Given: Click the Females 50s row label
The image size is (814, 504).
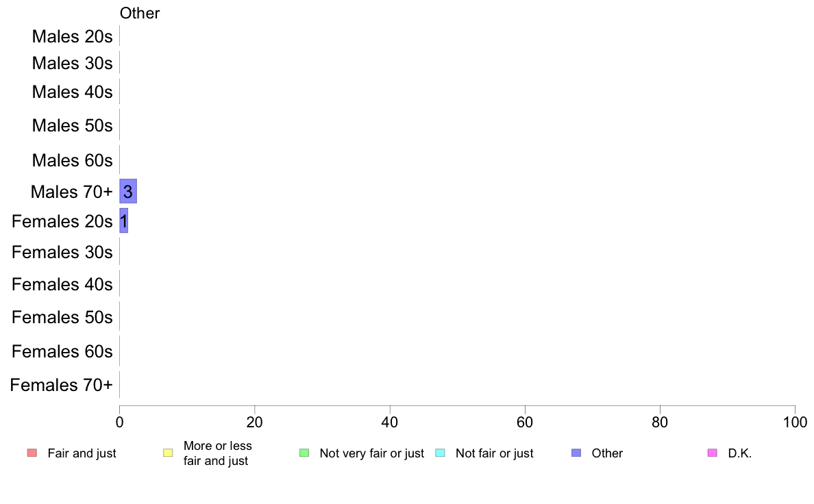Looking at the screenshot, I should point(62,317).
